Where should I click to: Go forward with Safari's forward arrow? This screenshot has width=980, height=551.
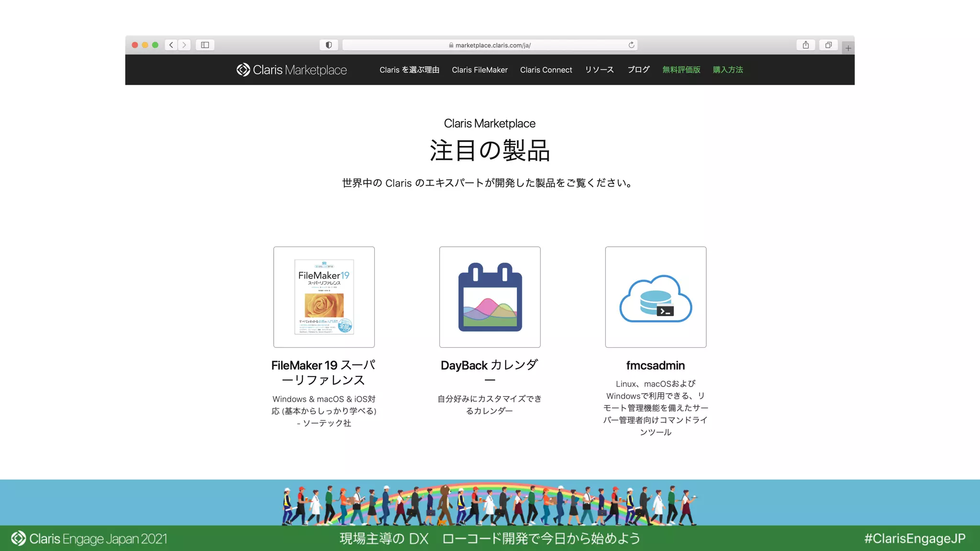point(184,45)
